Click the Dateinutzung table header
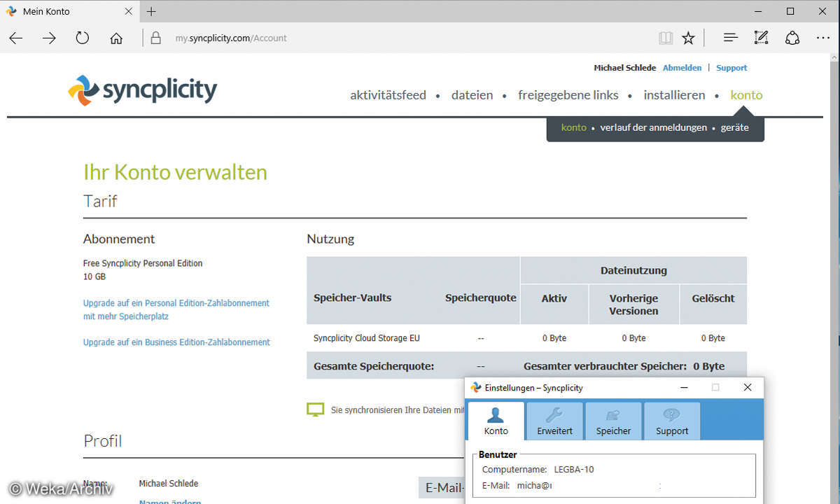Image resolution: width=840 pixels, height=504 pixels. coord(633,270)
